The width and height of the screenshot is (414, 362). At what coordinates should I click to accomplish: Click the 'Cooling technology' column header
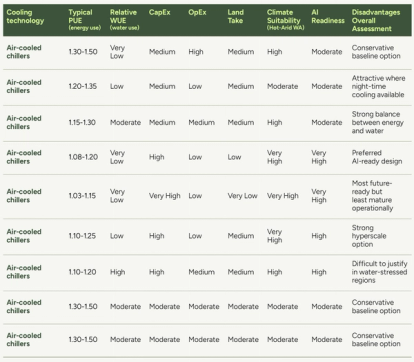click(x=25, y=16)
